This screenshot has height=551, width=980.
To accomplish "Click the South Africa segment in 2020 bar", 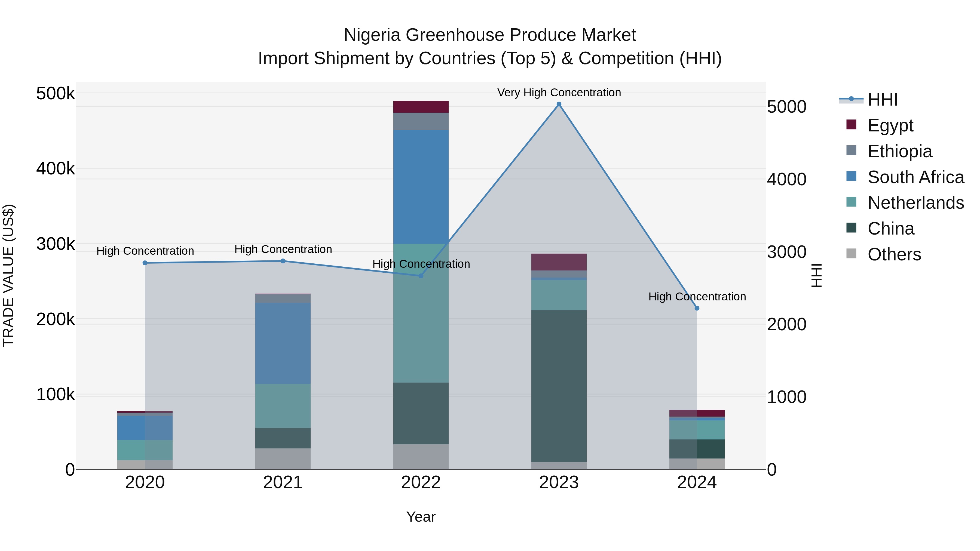I will pos(145,428).
